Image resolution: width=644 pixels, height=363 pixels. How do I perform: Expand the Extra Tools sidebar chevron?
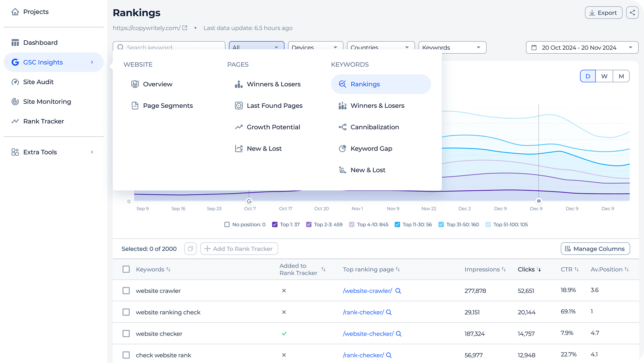(92, 152)
